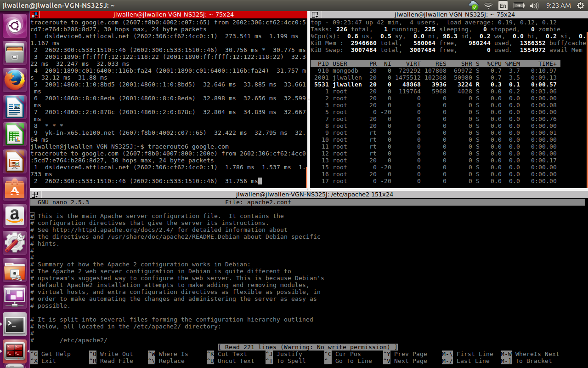
Task: Open System Settings wrench-and-gear icon
Action: 15,243
